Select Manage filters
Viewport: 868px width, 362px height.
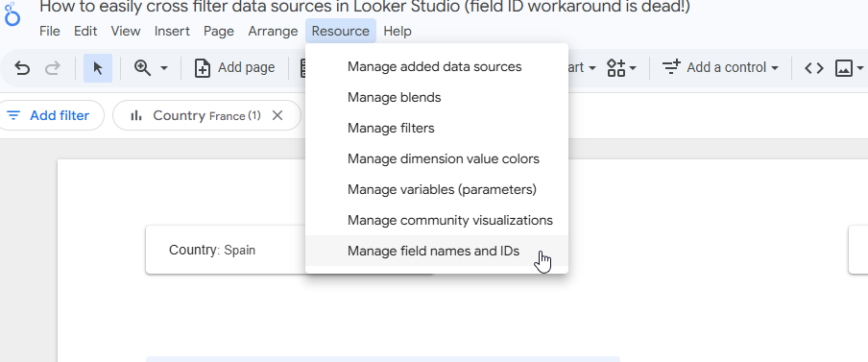tap(436, 129)
